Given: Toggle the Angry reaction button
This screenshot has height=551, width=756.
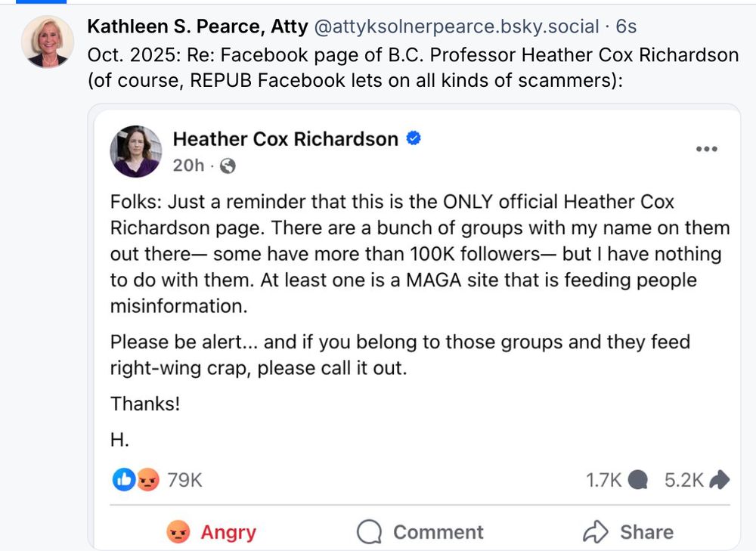Looking at the screenshot, I should pos(212,532).
